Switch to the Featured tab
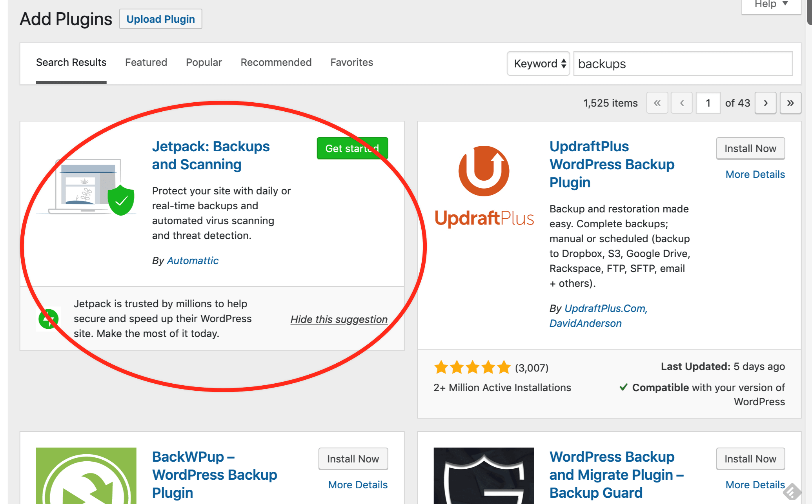Viewport: 812px width, 504px height. (x=146, y=62)
